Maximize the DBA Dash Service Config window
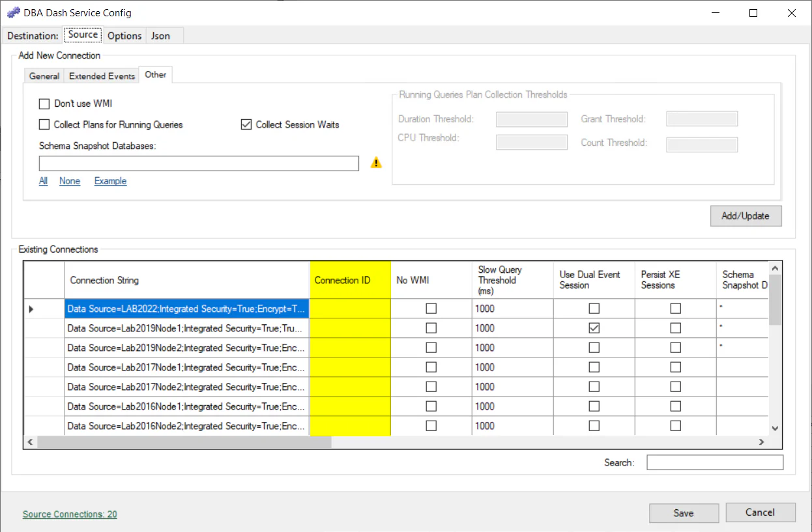The width and height of the screenshot is (812, 532). (753, 13)
